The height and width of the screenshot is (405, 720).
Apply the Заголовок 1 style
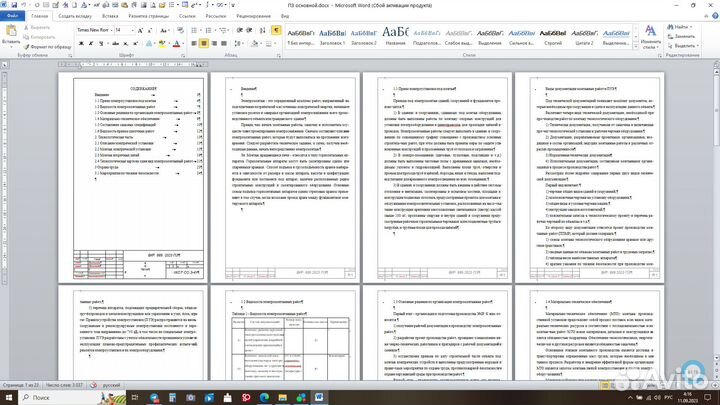tap(332, 36)
